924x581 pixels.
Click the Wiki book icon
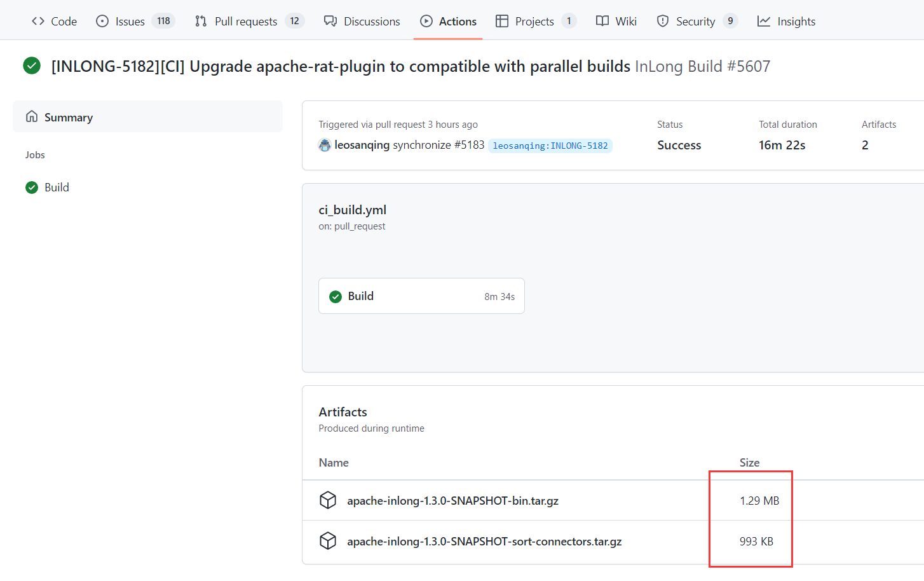tap(602, 21)
